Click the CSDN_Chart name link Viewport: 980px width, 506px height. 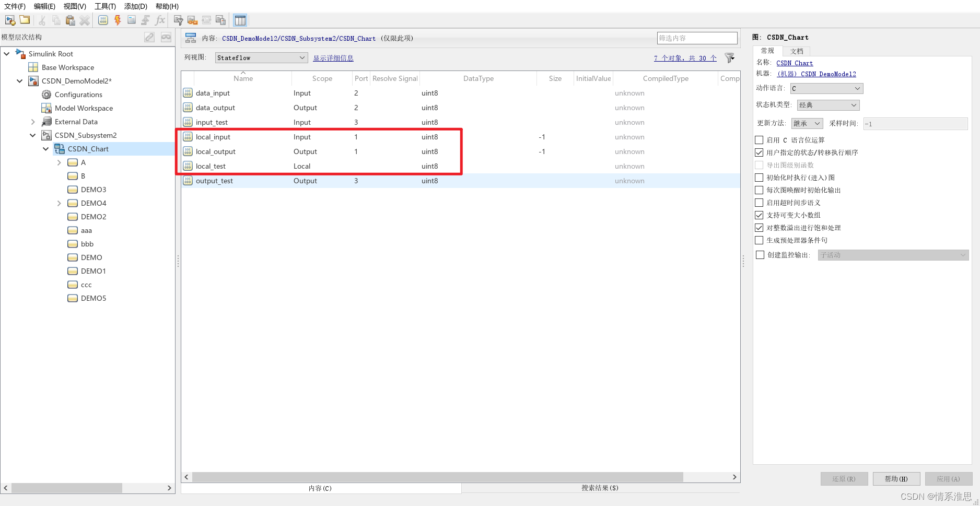(x=795, y=63)
